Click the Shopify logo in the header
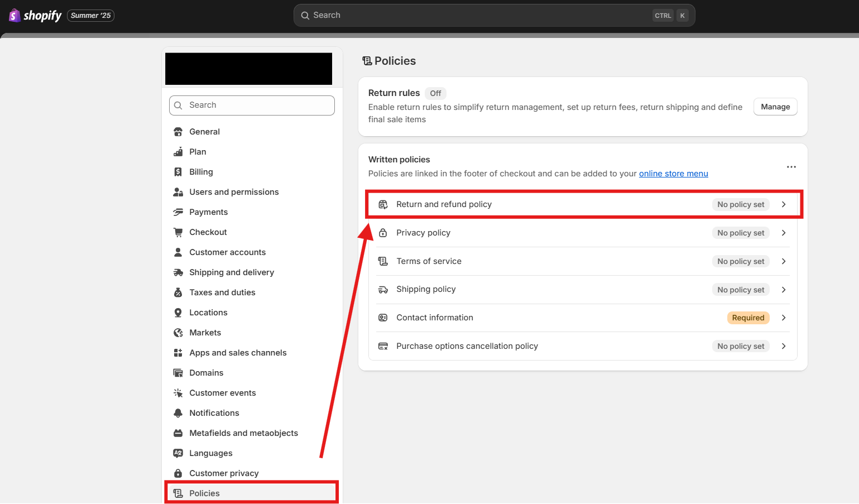859x504 pixels. 35,16
